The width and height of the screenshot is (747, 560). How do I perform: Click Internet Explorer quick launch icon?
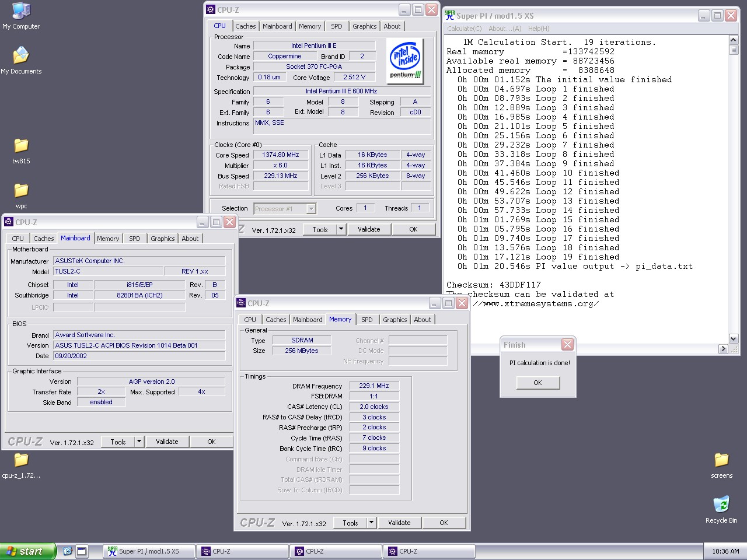click(x=67, y=551)
